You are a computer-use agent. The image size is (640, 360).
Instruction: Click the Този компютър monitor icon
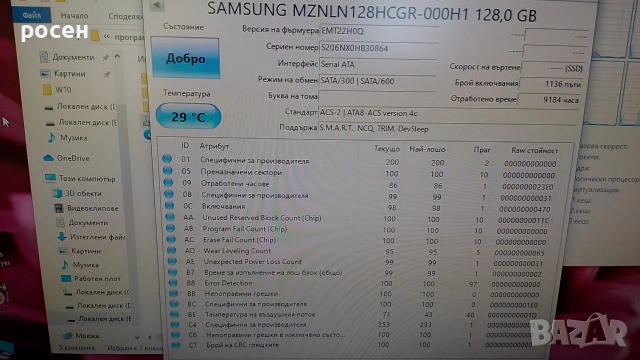tap(50, 178)
